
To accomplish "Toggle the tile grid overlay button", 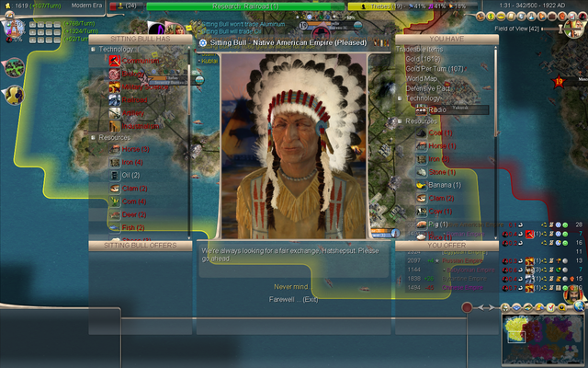I will [x=516, y=307].
